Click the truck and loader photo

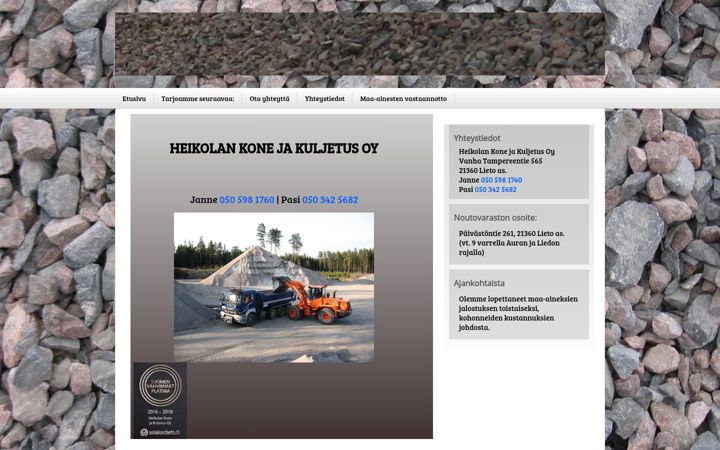274,287
